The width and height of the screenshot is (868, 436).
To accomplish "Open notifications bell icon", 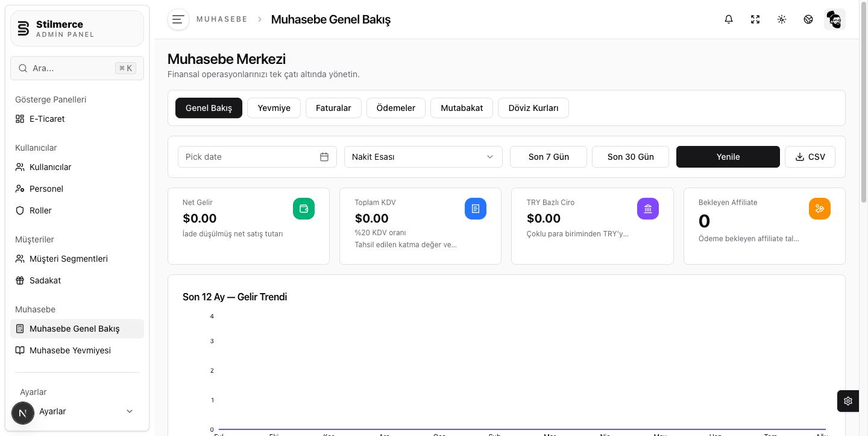I will 729,19.
